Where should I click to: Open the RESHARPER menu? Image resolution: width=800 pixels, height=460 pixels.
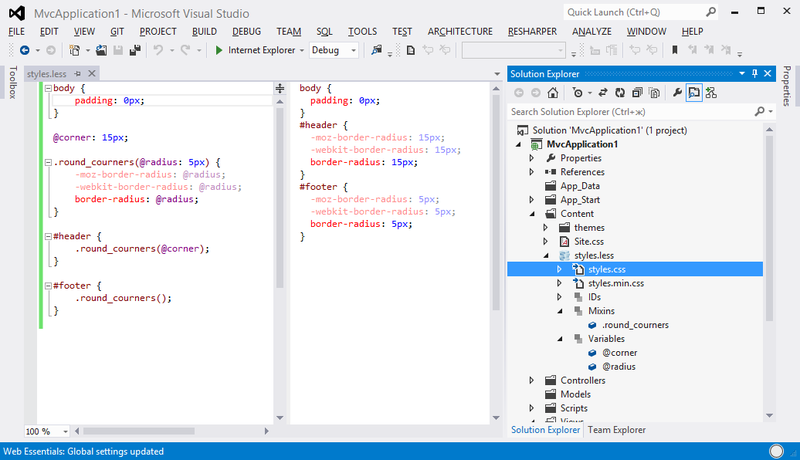pos(532,32)
